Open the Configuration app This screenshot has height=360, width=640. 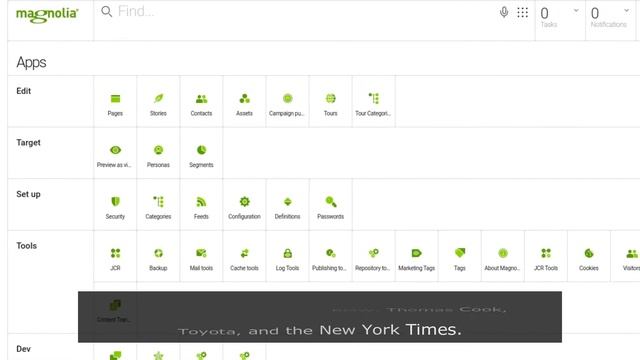[244, 205]
